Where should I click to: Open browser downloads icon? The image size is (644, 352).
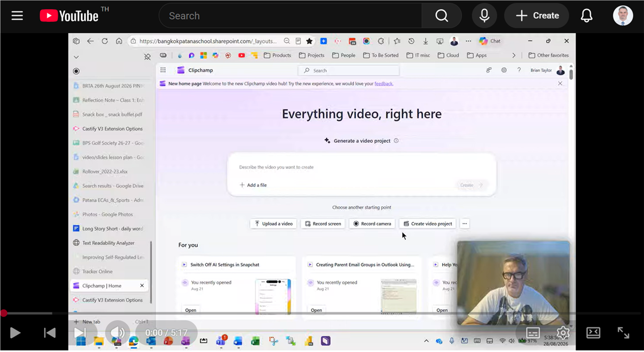tap(426, 41)
